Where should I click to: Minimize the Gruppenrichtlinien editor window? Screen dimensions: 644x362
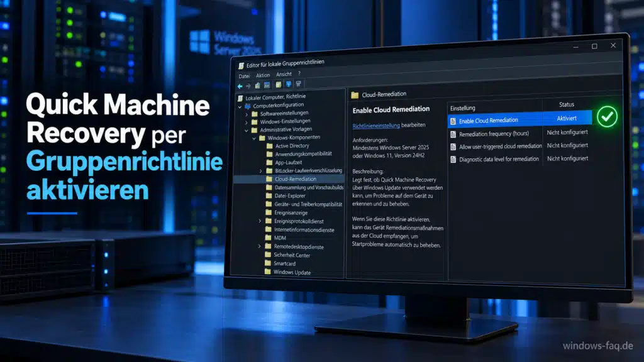pos(576,47)
